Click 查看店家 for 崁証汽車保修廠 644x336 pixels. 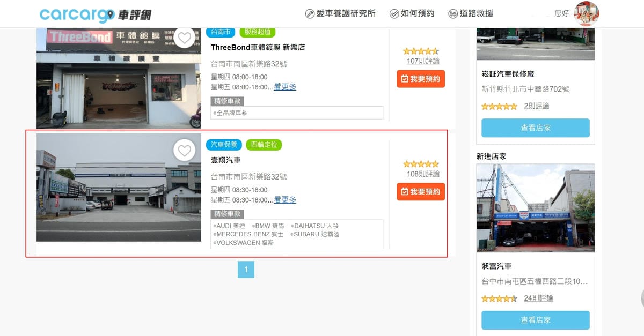click(535, 128)
